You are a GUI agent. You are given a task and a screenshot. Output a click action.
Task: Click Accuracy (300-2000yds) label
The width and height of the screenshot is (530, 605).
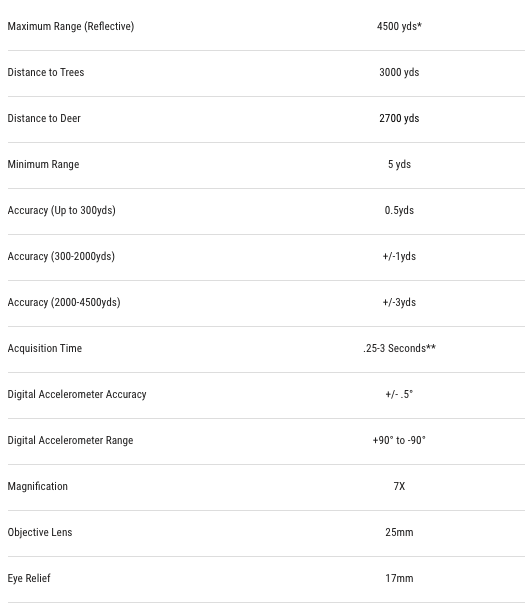(61, 256)
